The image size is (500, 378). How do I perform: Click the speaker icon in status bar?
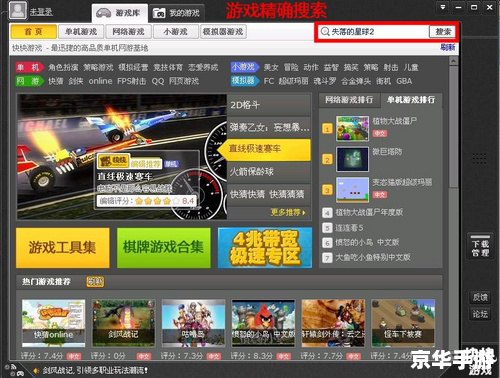pos(36,370)
